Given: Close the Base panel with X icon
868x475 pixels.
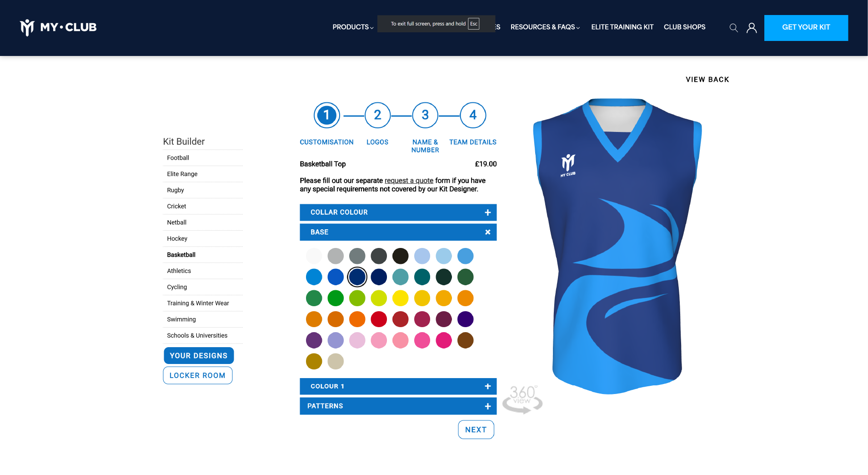Looking at the screenshot, I should point(488,232).
